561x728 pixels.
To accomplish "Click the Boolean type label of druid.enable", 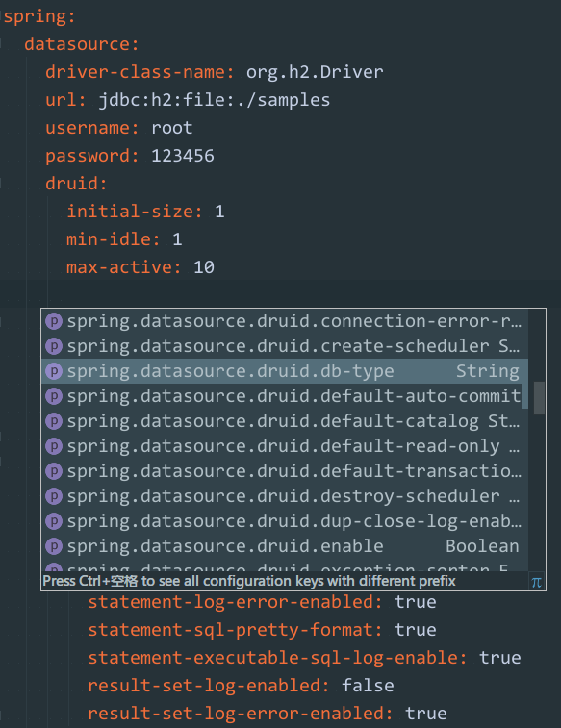I will [x=482, y=546].
